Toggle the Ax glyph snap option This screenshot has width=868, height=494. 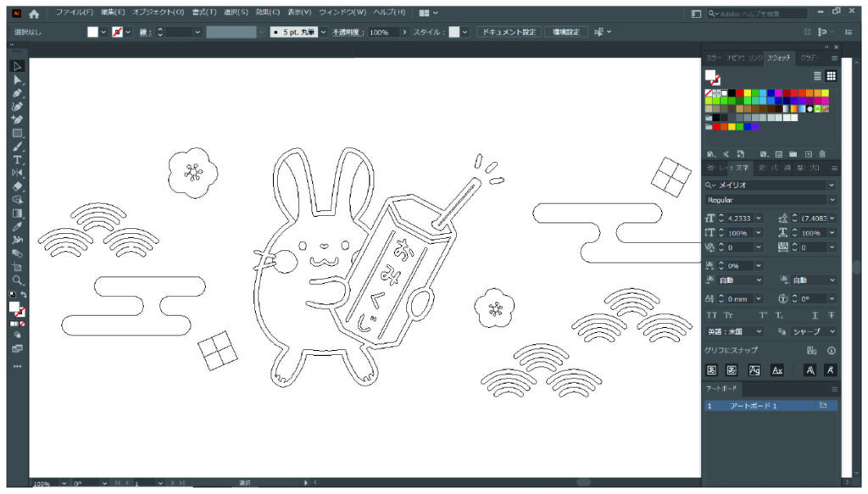coord(777,370)
